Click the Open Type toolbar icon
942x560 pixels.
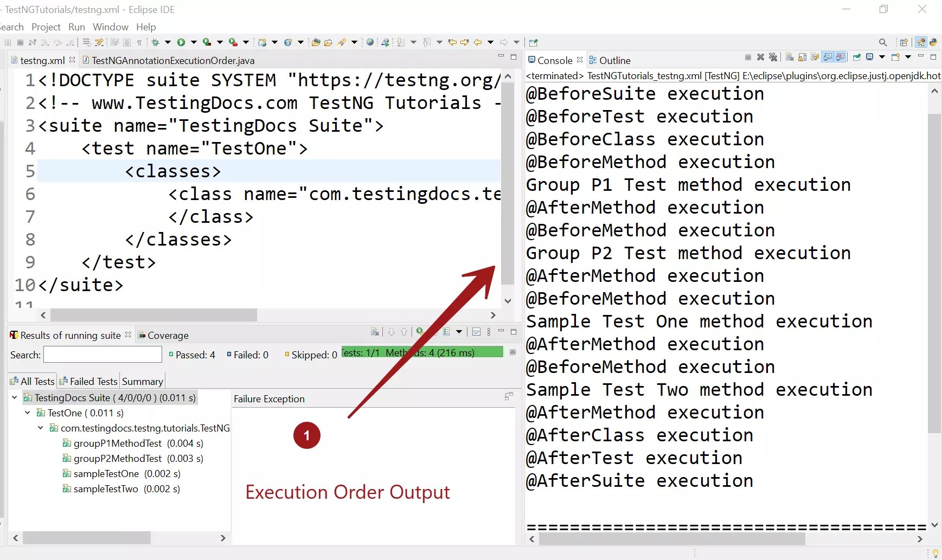tap(316, 42)
